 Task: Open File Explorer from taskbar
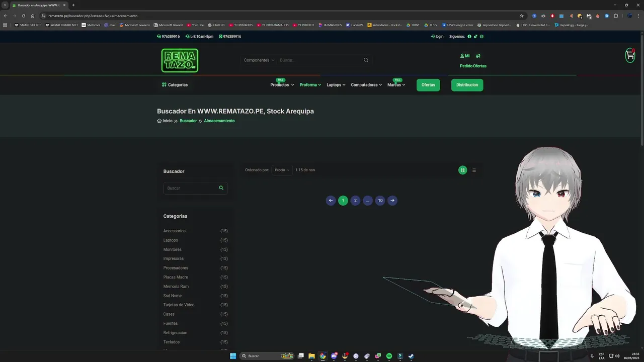pyautogui.click(x=311, y=356)
